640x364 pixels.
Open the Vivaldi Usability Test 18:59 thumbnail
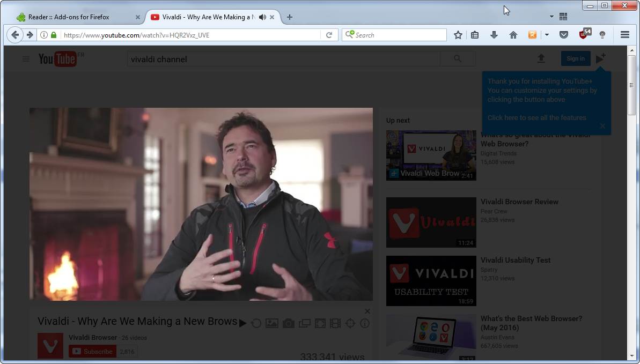[431, 281]
